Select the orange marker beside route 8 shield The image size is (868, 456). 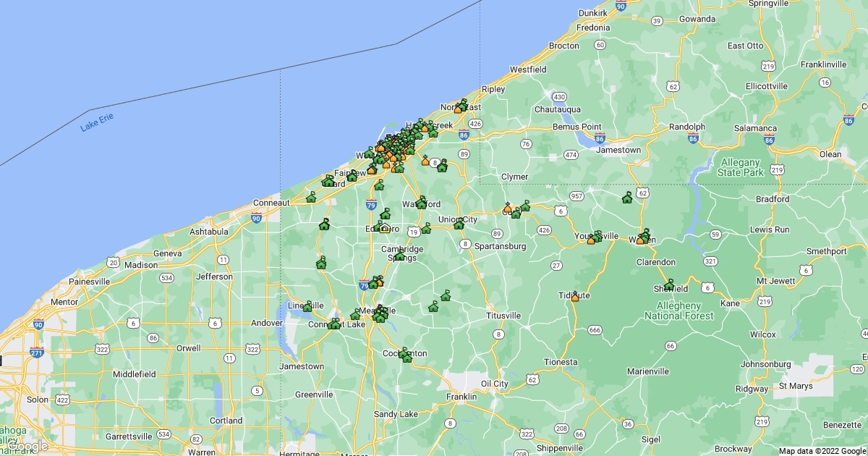tap(425, 161)
